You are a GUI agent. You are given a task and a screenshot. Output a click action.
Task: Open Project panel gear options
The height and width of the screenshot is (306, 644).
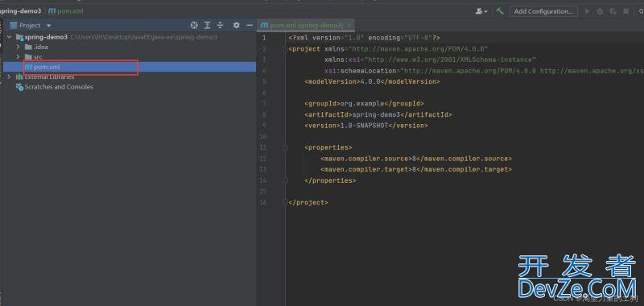pyautogui.click(x=236, y=26)
